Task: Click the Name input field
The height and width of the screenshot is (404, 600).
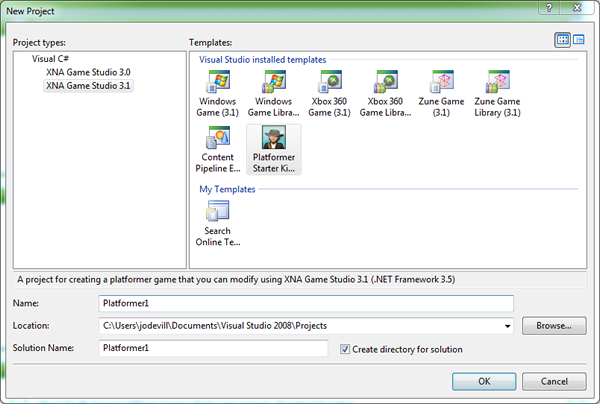Action: click(306, 303)
